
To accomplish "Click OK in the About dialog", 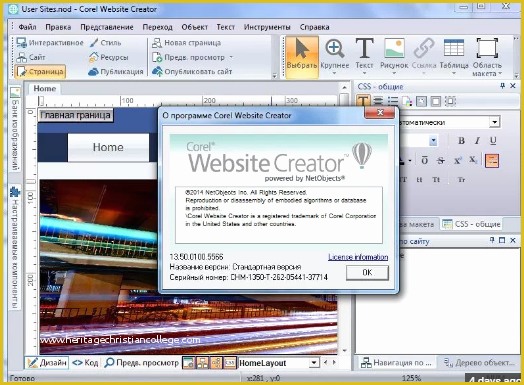I will (367, 272).
